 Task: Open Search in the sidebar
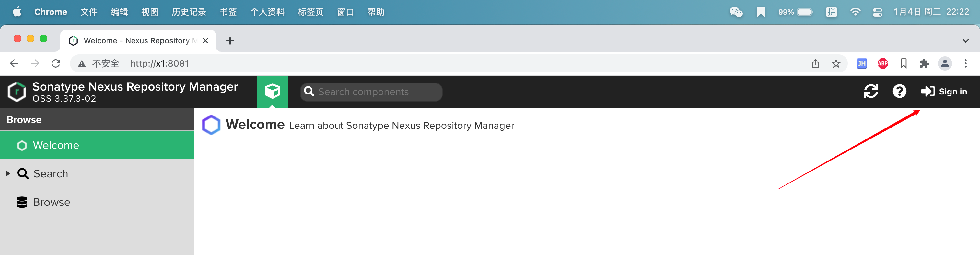click(x=98, y=174)
